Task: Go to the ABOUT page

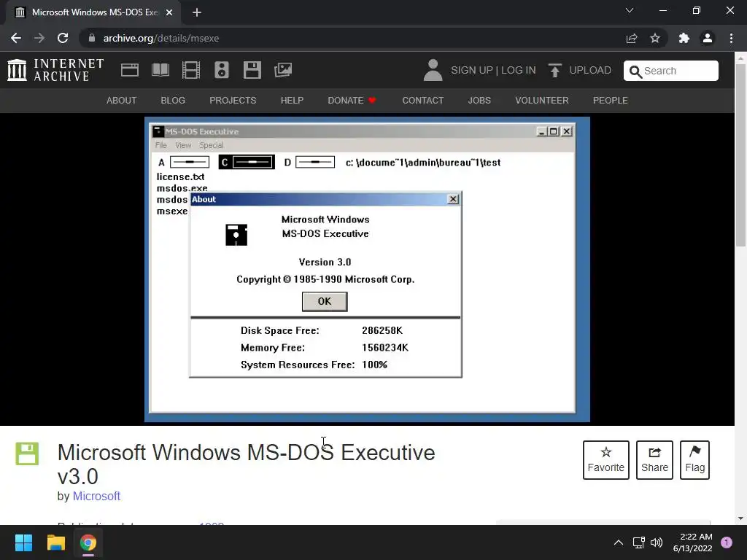Action: [x=122, y=101]
